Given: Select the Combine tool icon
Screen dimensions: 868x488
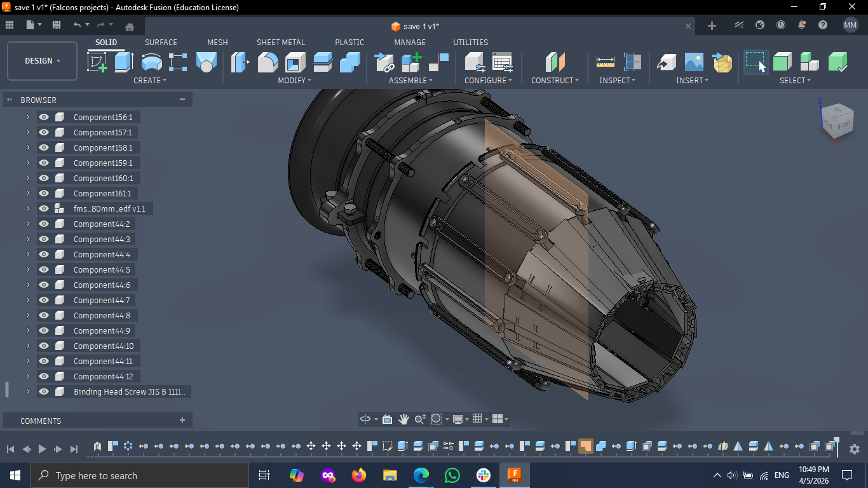Looking at the screenshot, I should 350,62.
